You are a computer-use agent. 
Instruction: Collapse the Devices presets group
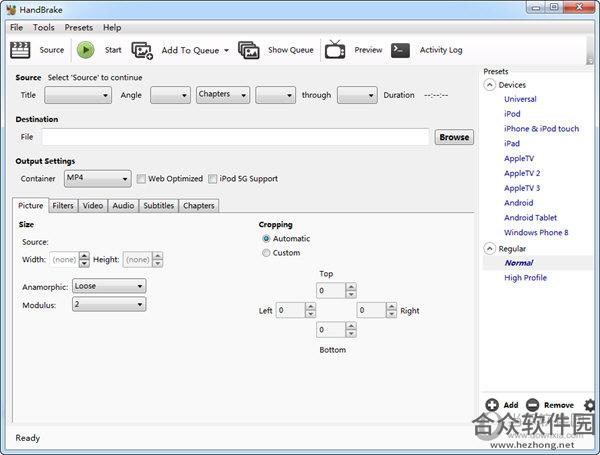click(490, 85)
